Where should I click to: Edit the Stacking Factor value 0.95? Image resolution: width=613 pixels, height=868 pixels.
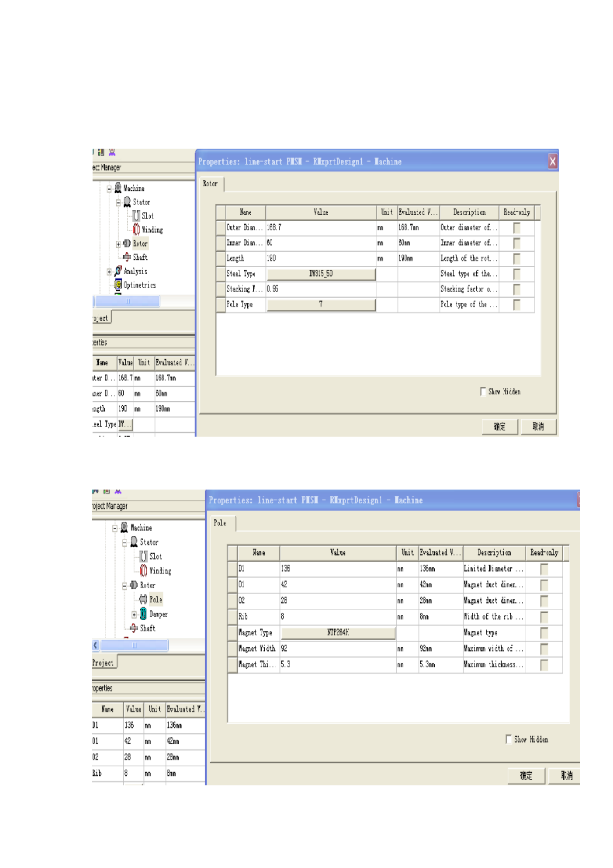click(321, 289)
